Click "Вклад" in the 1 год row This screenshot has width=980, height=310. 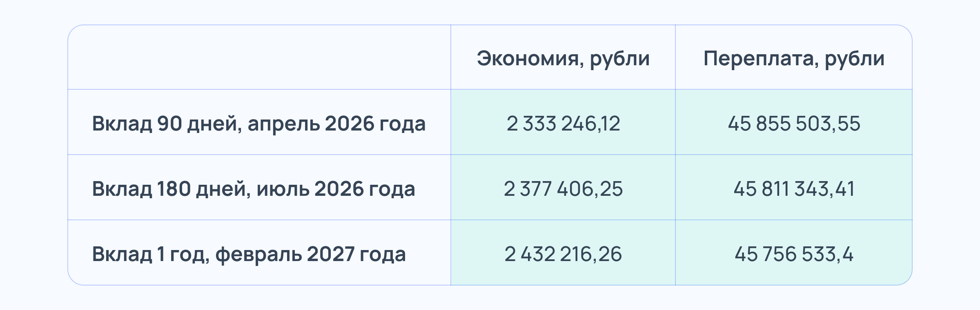[x=122, y=254]
